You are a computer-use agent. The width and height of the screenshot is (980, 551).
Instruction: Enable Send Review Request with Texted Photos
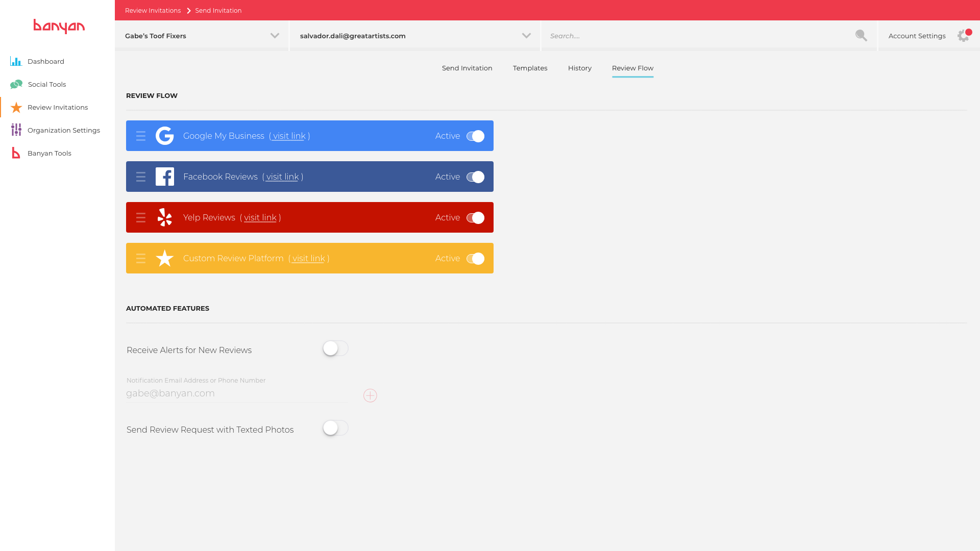(335, 428)
